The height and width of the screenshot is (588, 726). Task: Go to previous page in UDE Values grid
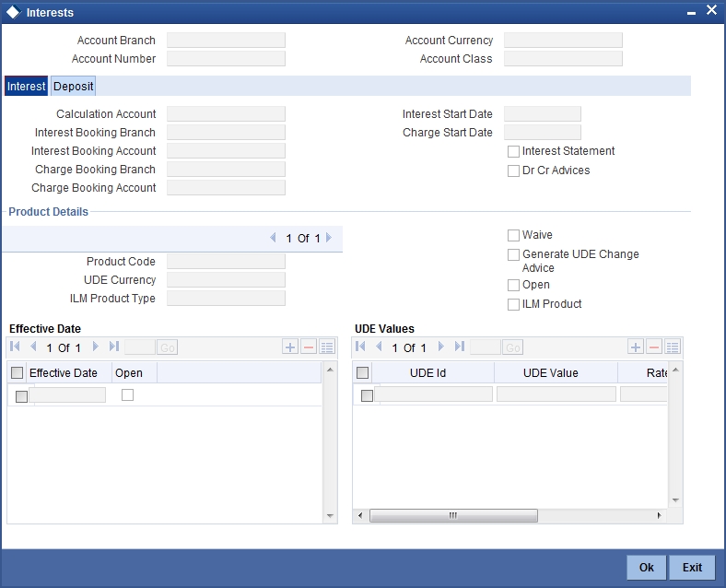379,347
